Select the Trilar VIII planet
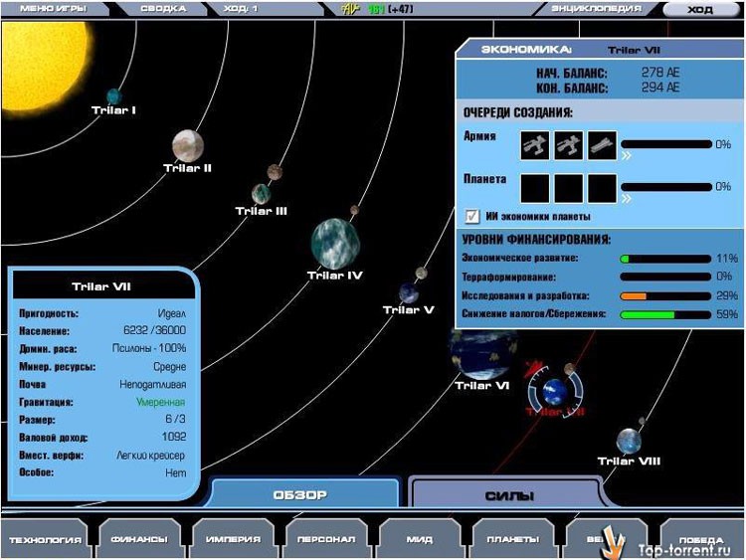Image resolution: width=746 pixels, height=560 pixels. tap(629, 439)
